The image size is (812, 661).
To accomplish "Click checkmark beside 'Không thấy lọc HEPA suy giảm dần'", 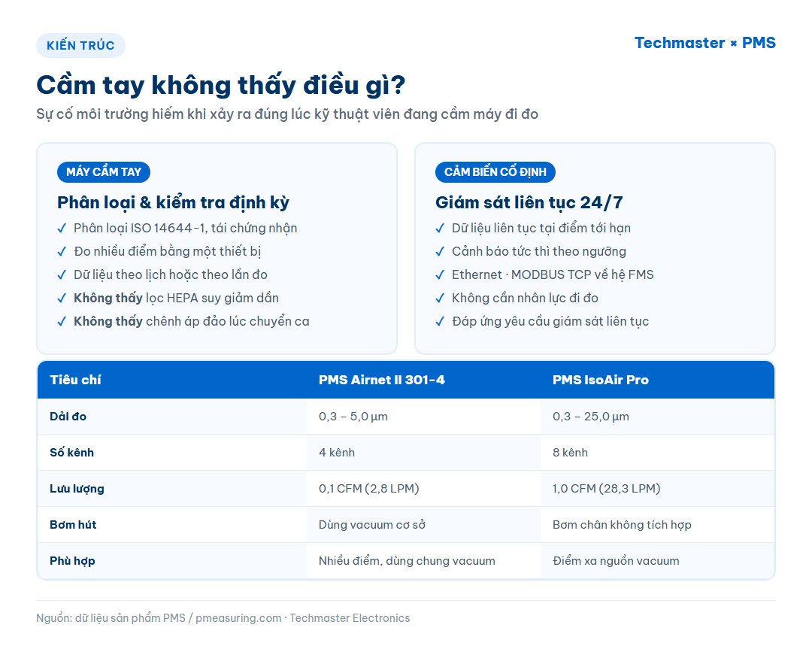I will click(x=62, y=299).
